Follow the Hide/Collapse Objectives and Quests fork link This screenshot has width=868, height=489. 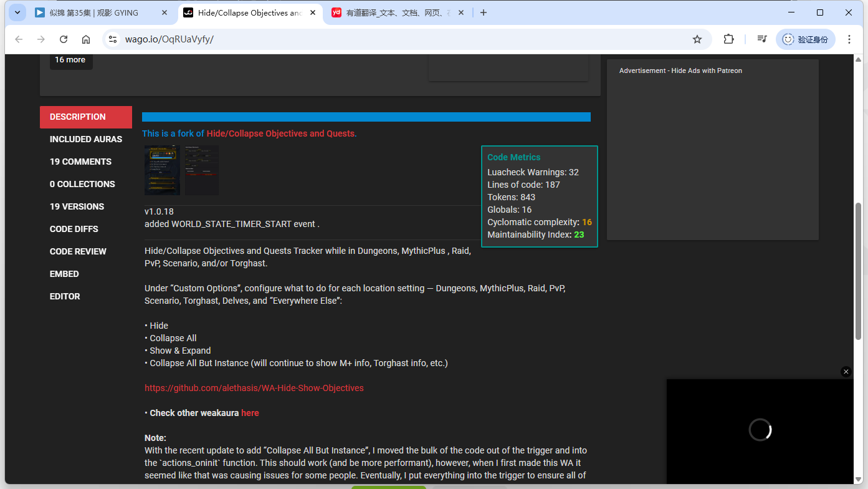(282, 133)
